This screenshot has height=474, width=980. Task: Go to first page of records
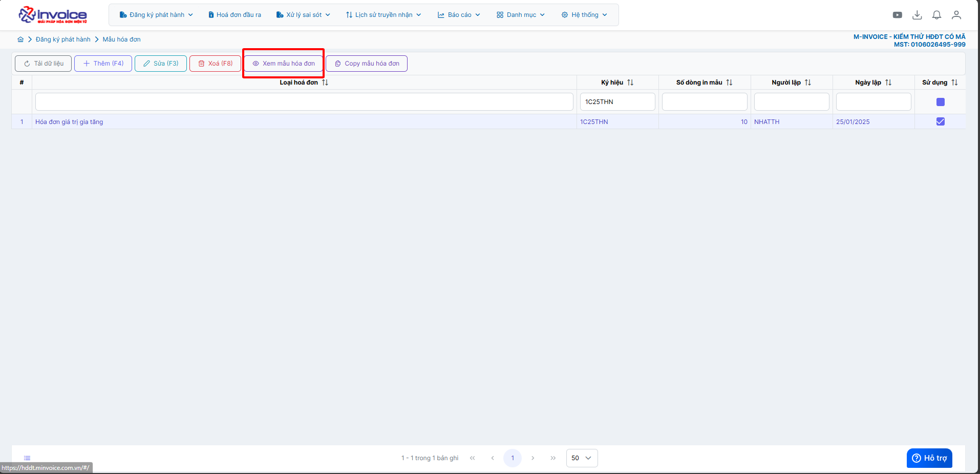472,458
